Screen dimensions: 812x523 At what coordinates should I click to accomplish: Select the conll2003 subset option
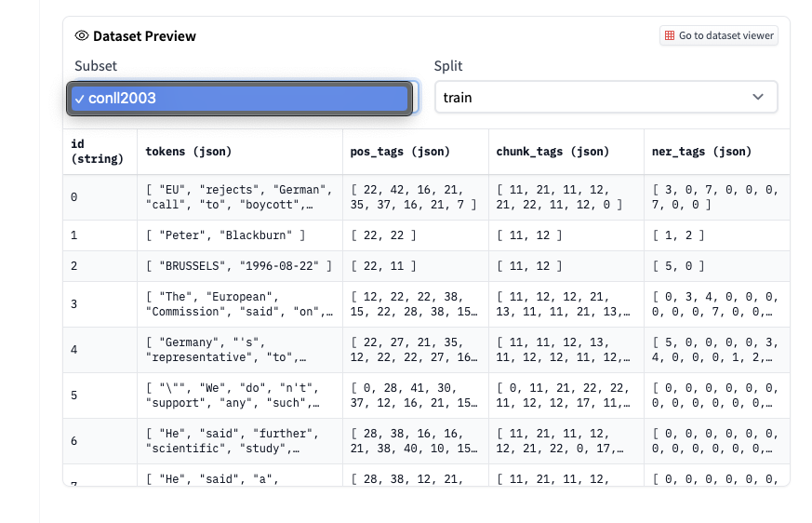[240, 98]
